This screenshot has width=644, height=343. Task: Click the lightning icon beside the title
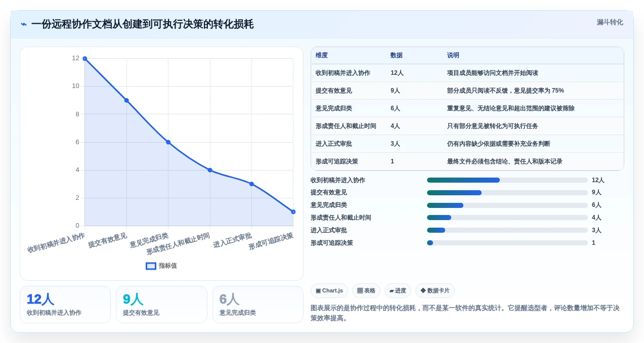pos(24,24)
